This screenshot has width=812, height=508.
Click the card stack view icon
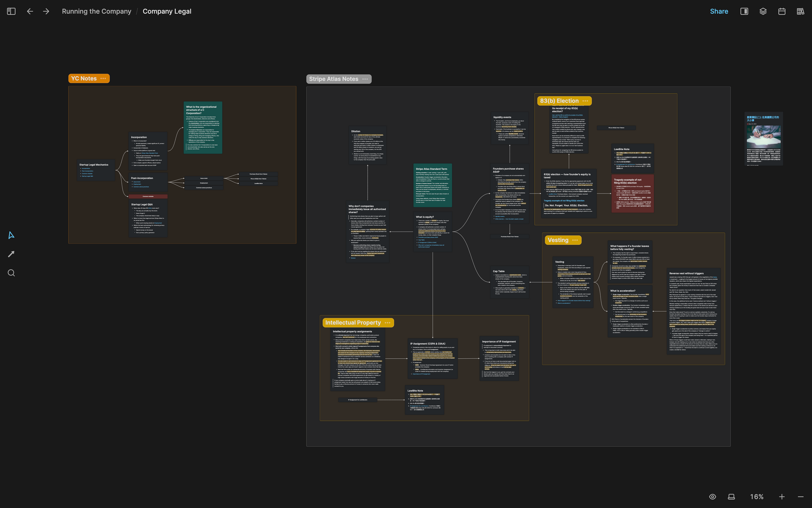(731, 497)
